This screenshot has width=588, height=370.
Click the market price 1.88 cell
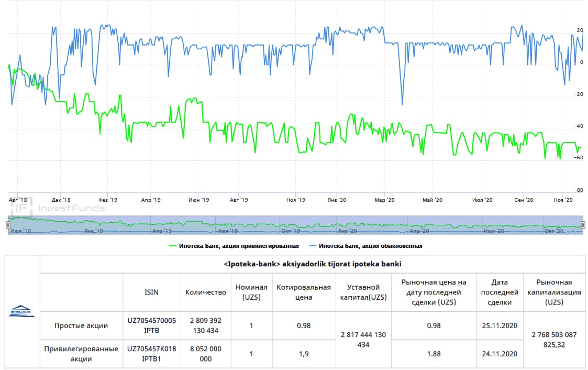(x=434, y=354)
